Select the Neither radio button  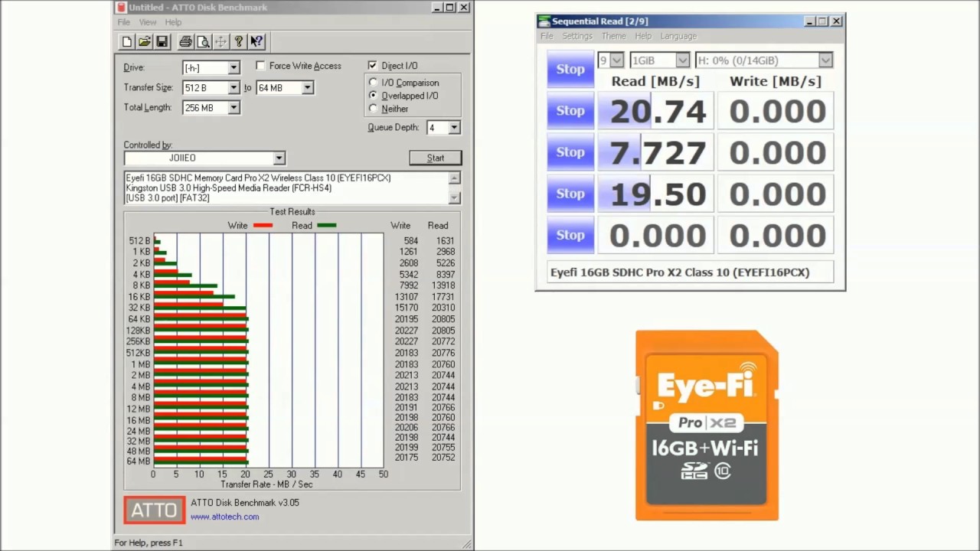(374, 109)
